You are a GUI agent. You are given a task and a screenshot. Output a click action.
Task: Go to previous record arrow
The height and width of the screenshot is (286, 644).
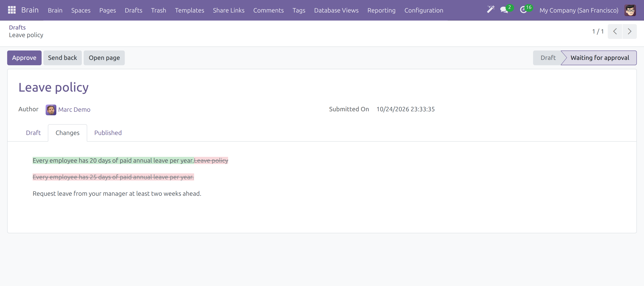[615, 32]
